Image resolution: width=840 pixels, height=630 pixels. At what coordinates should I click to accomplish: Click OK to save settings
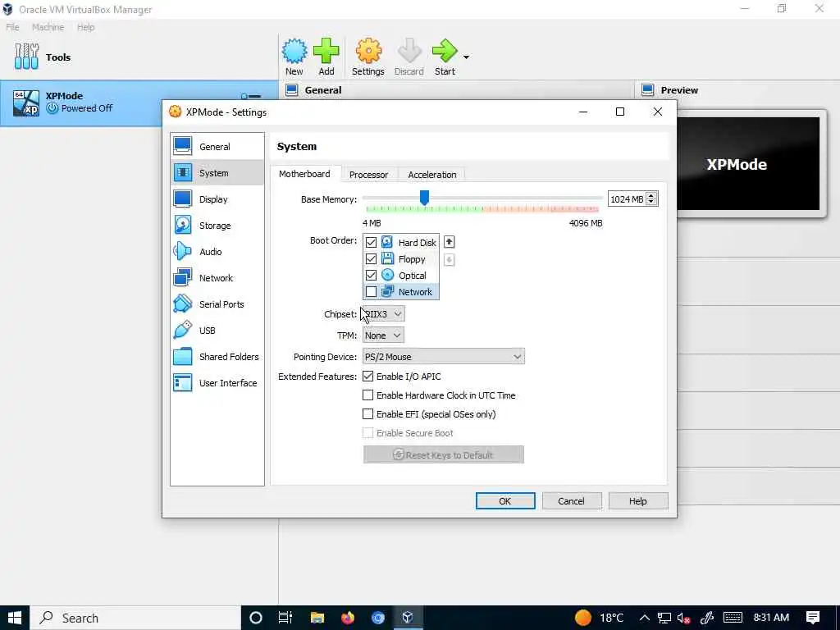(x=505, y=501)
